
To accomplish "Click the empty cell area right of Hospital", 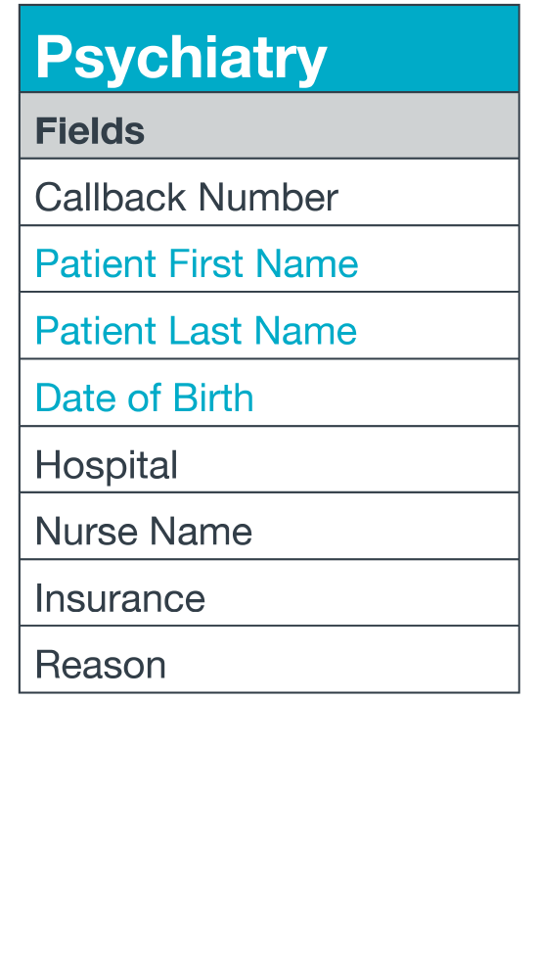I will pos(348,459).
